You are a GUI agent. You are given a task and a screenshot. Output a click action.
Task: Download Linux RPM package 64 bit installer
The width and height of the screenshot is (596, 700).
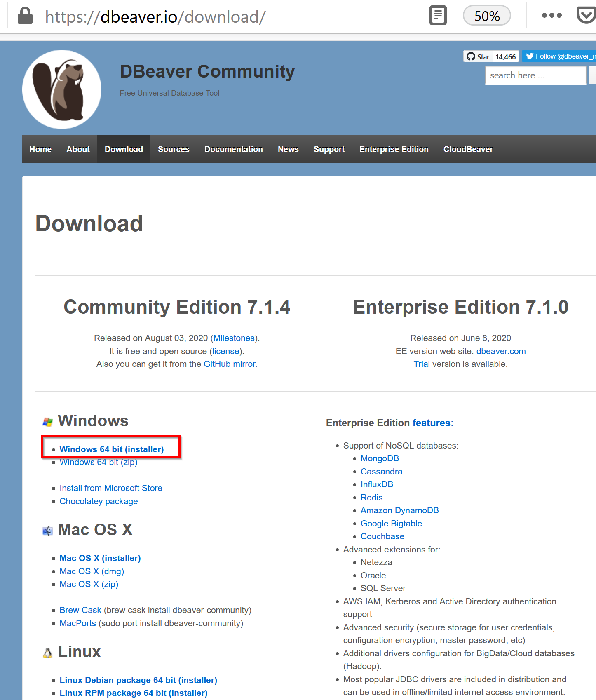134,693
